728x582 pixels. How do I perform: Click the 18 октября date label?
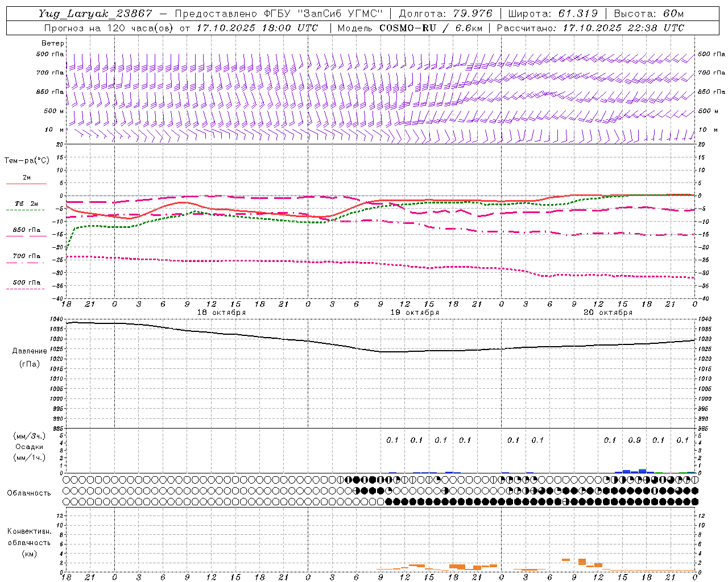[x=221, y=313]
